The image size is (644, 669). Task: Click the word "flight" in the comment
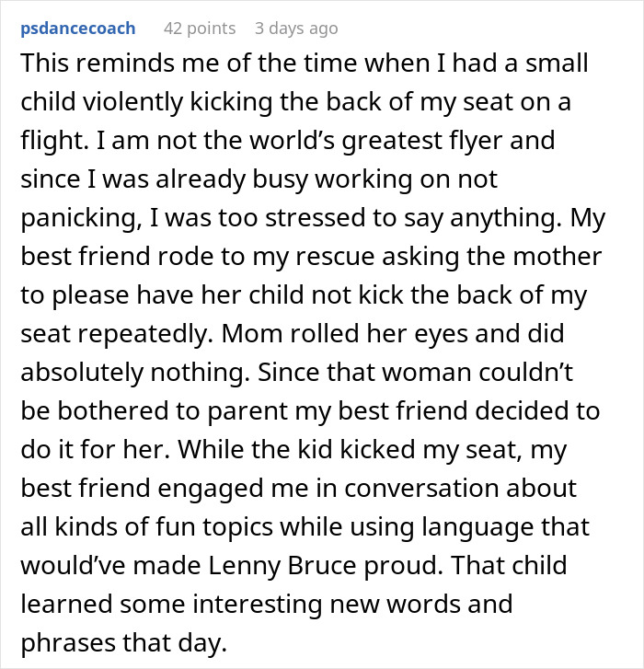coord(50,138)
